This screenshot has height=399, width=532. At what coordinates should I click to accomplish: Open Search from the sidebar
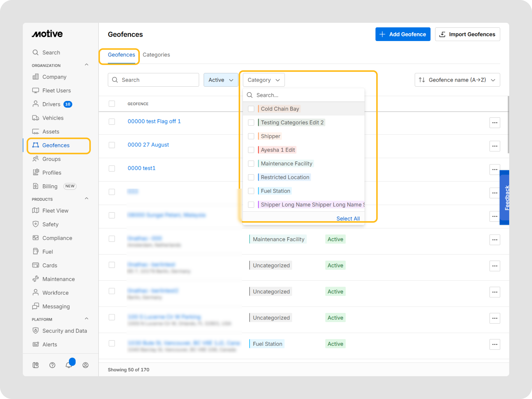pyautogui.click(x=51, y=52)
